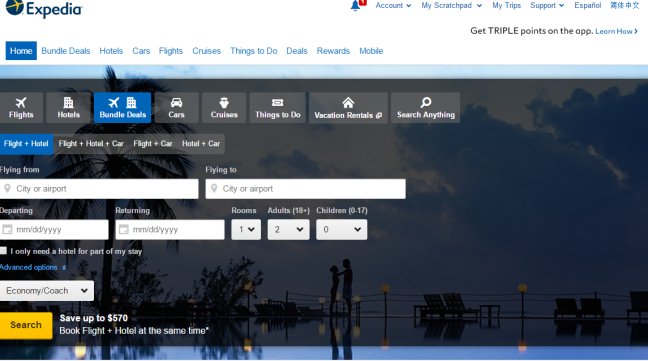648x361 pixels.
Task: Collapse the Advanced options section
Action: pyautogui.click(x=33, y=267)
